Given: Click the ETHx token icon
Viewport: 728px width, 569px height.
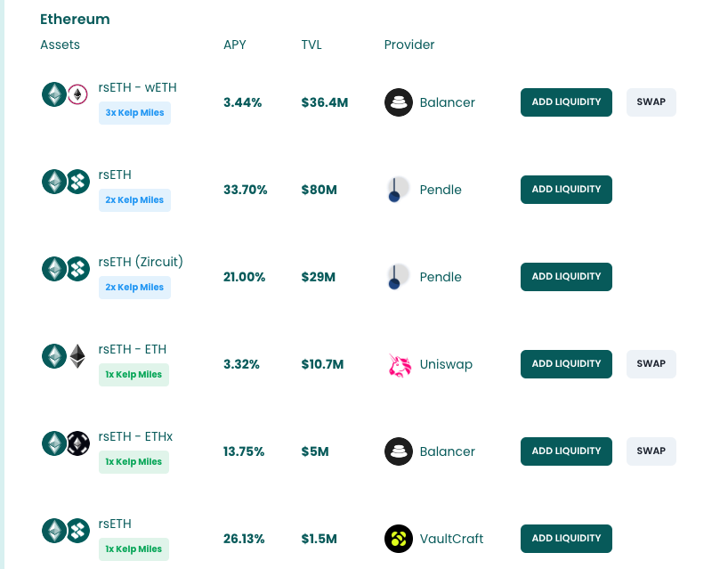Looking at the screenshot, I should click(78, 443).
